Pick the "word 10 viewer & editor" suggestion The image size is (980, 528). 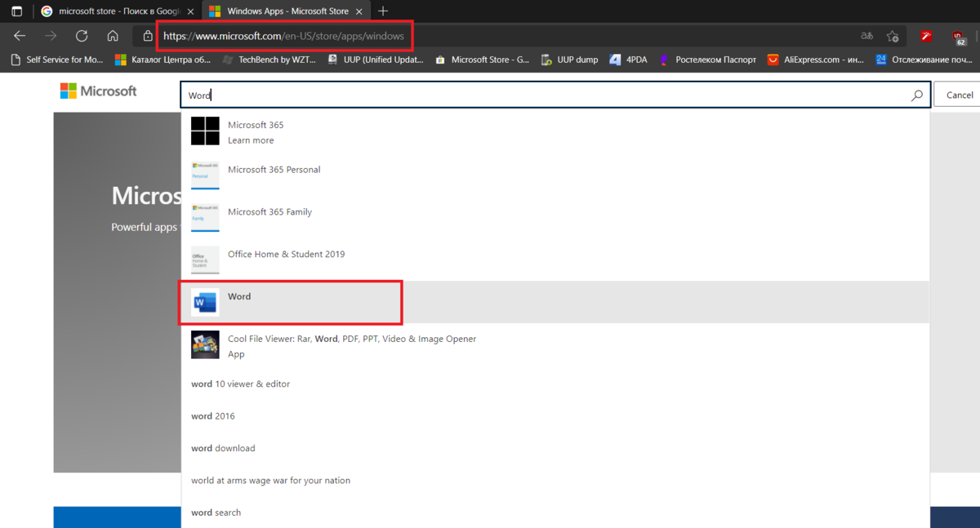point(555,384)
